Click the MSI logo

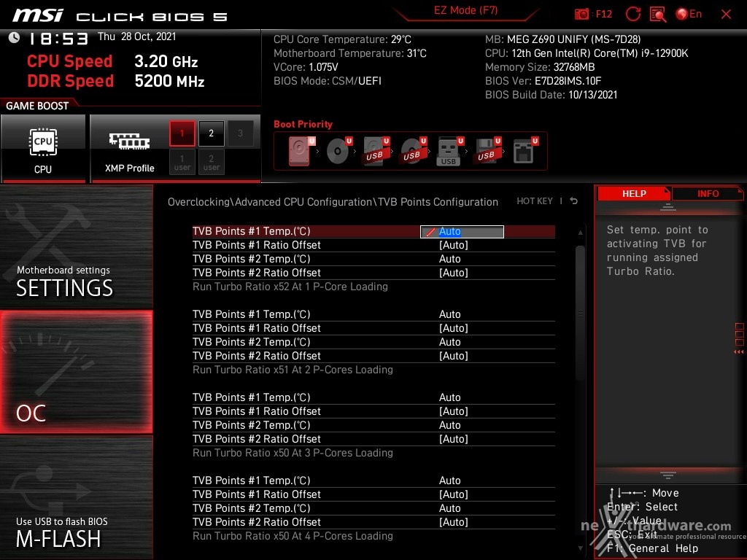[37, 16]
